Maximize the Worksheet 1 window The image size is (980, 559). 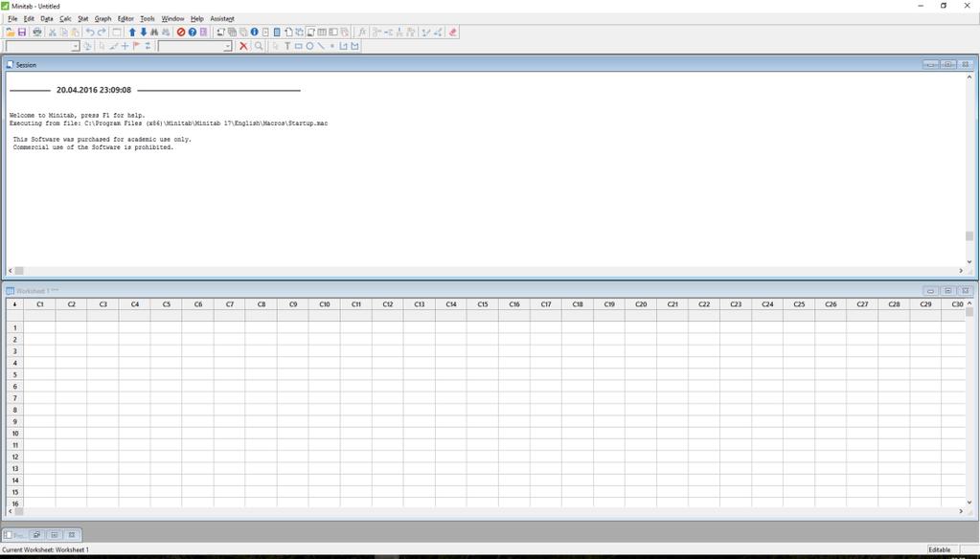click(948, 291)
